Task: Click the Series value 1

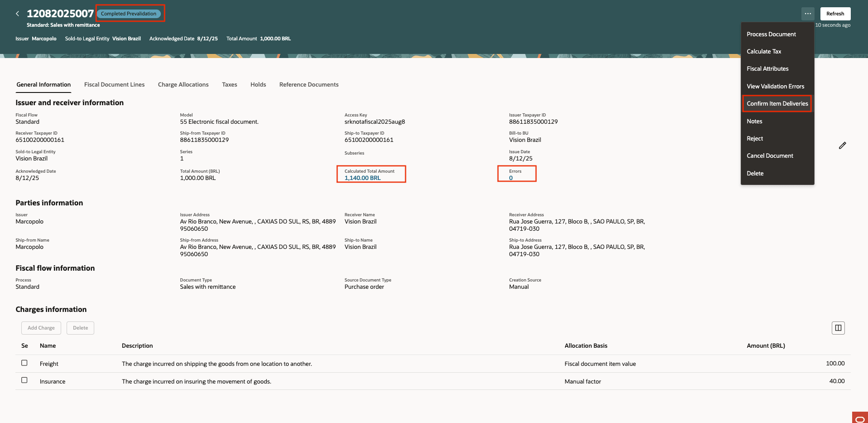Action: (x=182, y=159)
